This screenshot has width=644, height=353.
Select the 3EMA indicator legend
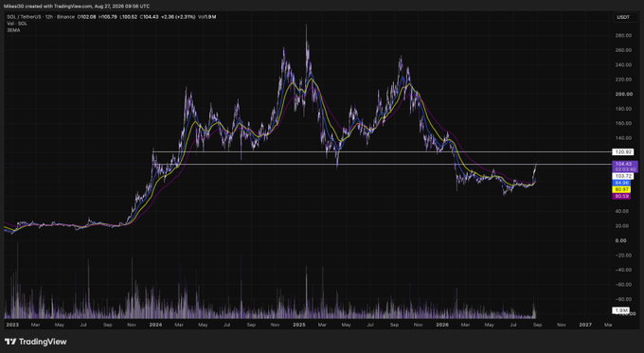point(13,30)
